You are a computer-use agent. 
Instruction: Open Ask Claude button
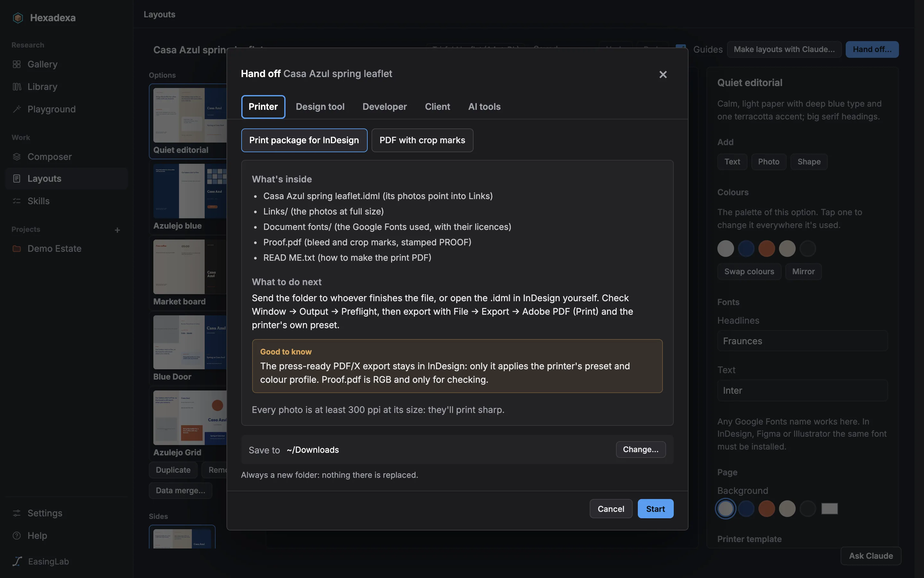click(x=871, y=556)
